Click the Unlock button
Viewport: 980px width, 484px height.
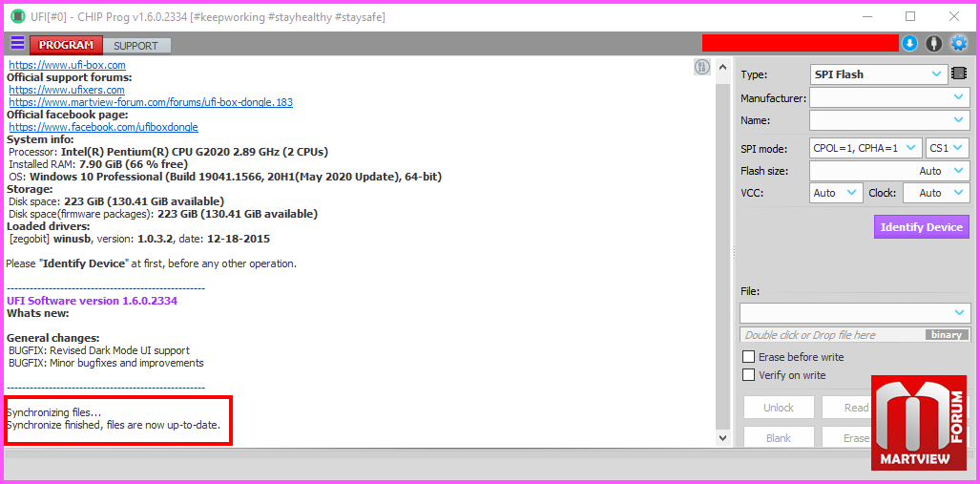779,408
